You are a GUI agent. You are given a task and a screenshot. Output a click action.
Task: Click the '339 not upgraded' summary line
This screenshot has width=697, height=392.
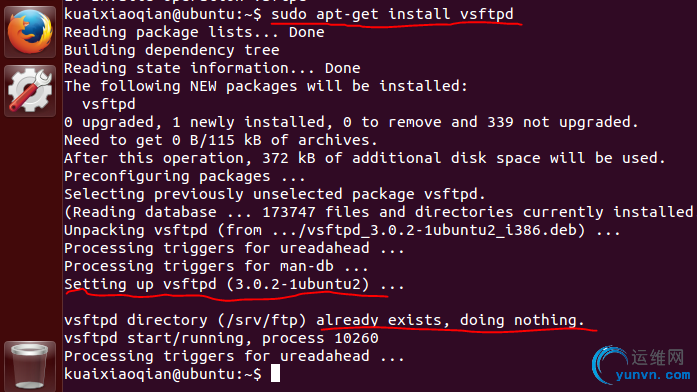coord(351,122)
